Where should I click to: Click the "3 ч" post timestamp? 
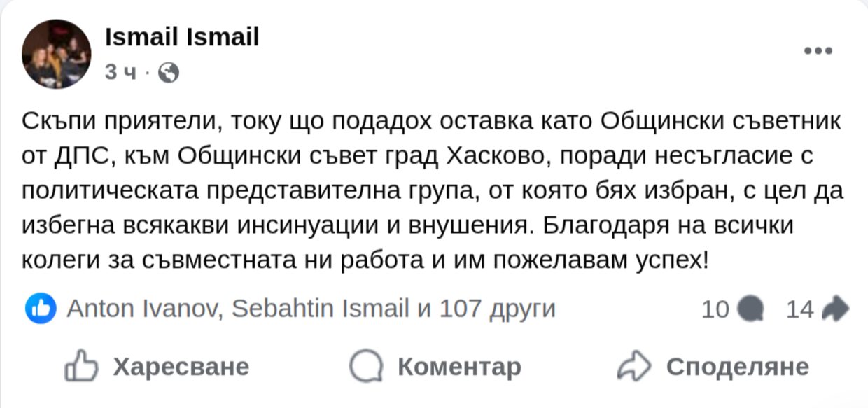(118, 73)
